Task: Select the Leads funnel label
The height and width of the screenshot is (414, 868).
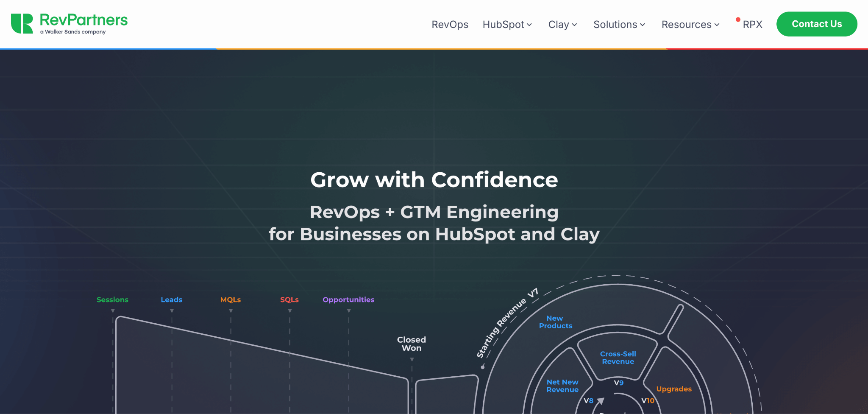Action: coord(172,299)
